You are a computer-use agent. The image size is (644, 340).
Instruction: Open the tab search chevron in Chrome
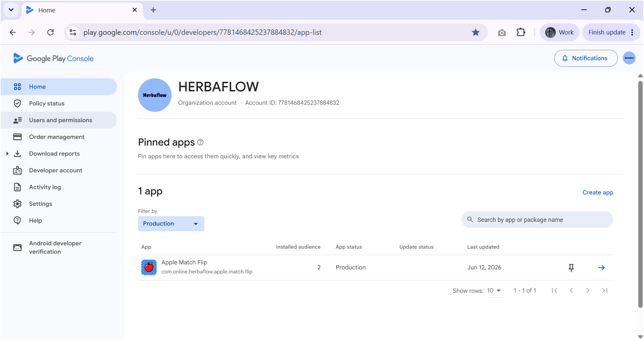click(11, 10)
